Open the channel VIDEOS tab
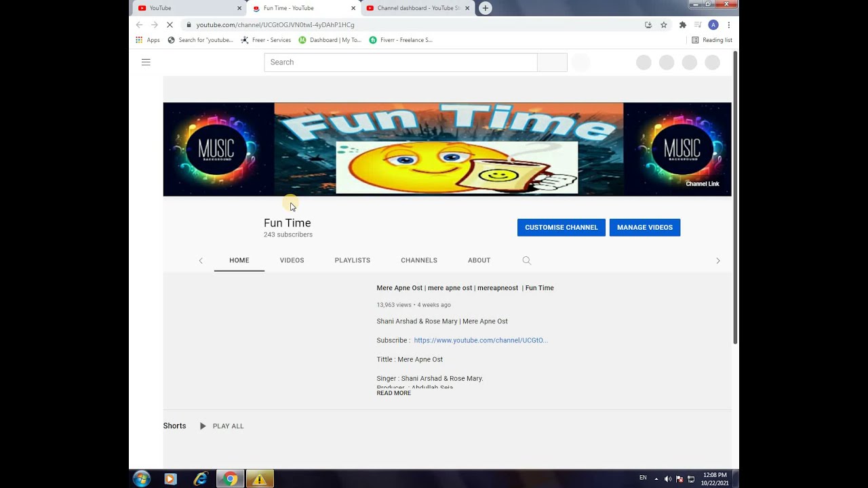The height and width of the screenshot is (488, 868). click(x=292, y=260)
